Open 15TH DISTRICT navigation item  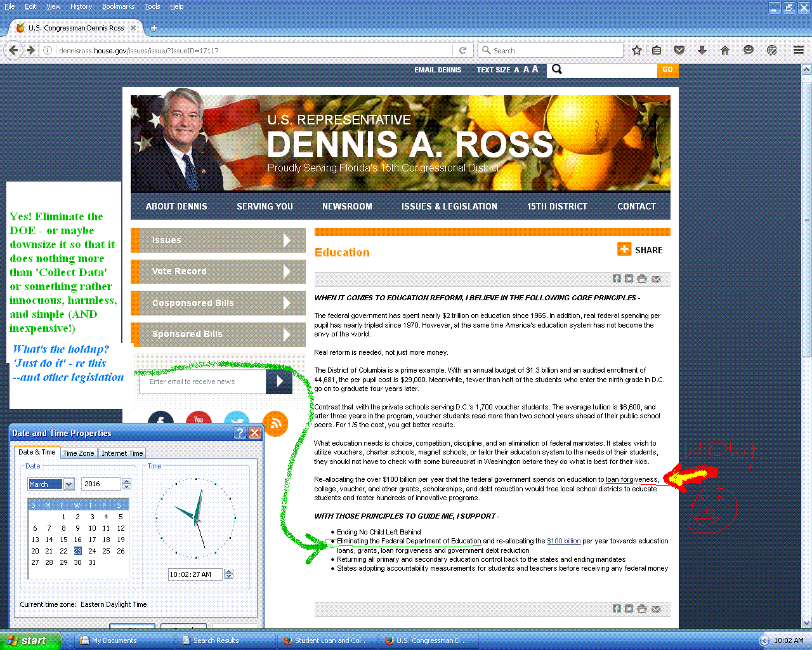click(557, 206)
